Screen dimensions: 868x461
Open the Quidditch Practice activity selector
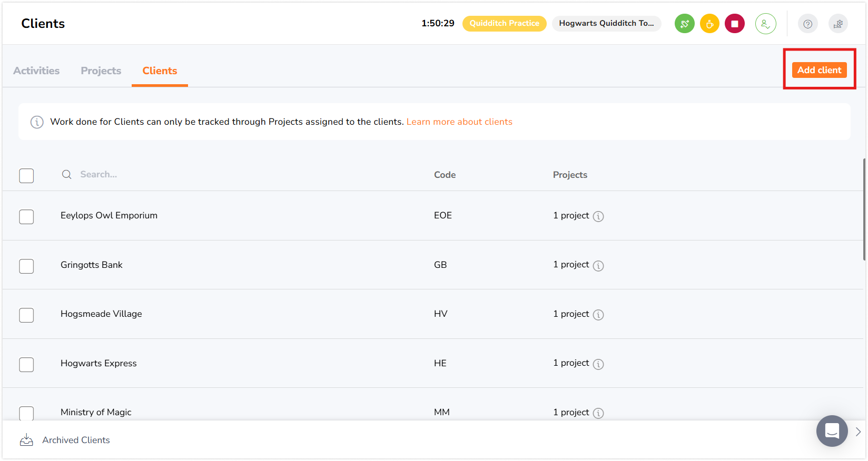pos(504,24)
